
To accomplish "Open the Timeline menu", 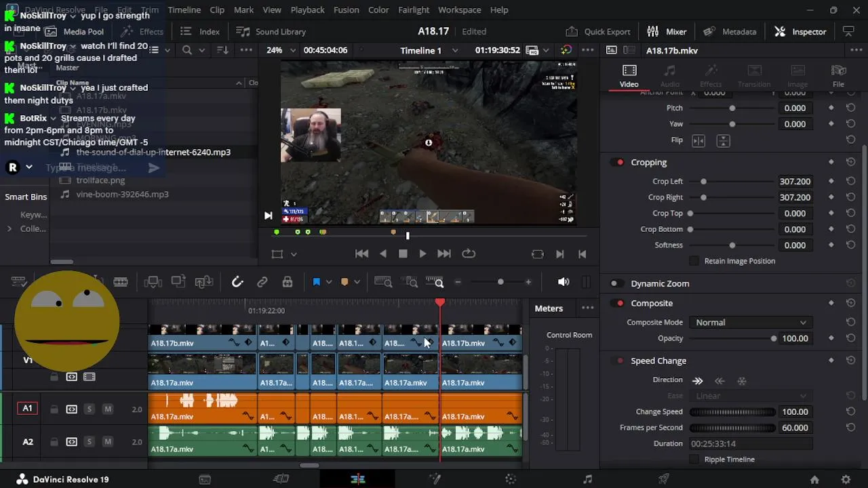I will tap(184, 10).
